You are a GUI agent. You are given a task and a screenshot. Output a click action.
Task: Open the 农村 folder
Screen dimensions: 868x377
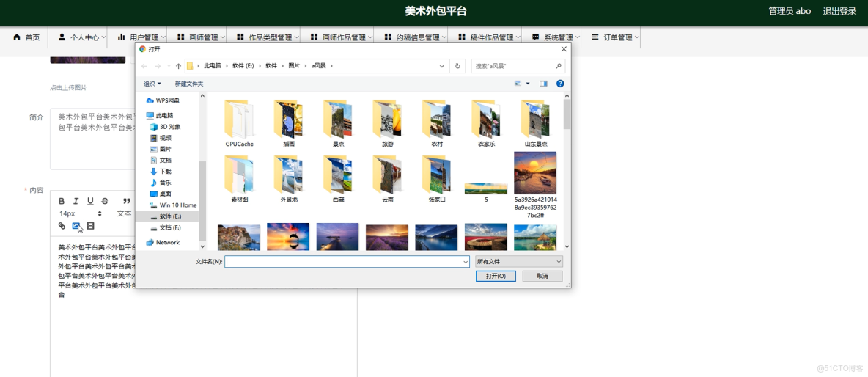tap(437, 123)
